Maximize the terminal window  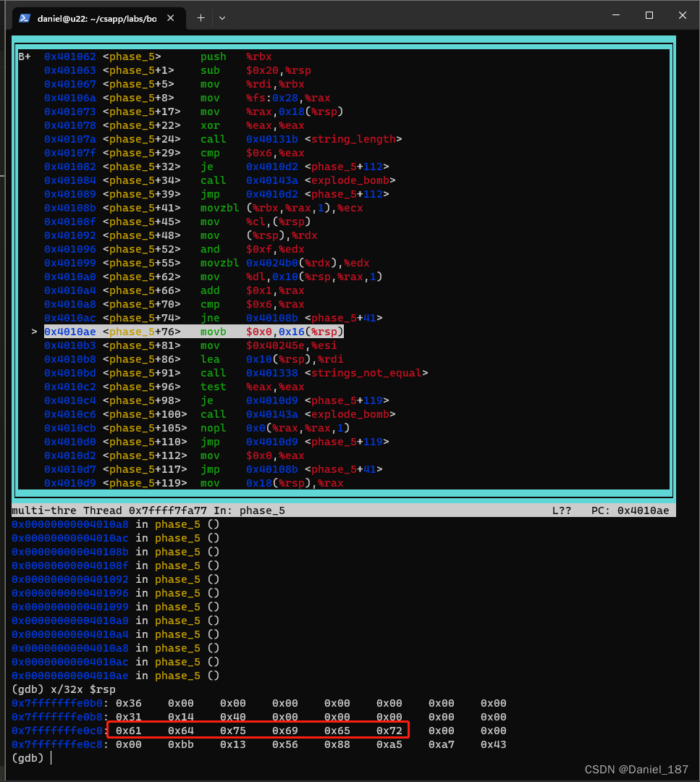click(649, 15)
